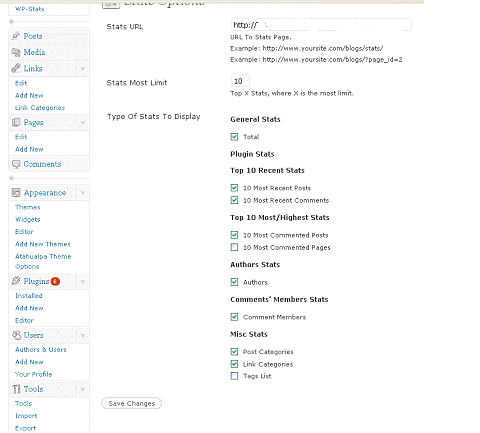Open Add New under Pages menu

coord(29,149)
